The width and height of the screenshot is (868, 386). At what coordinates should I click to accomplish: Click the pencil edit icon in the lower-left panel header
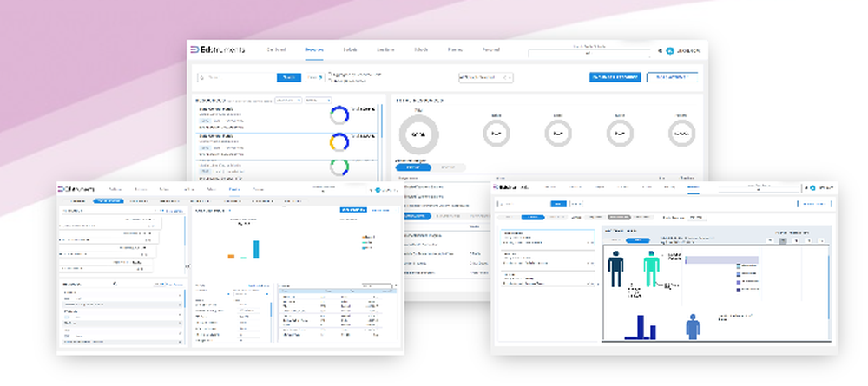[115, 285]
